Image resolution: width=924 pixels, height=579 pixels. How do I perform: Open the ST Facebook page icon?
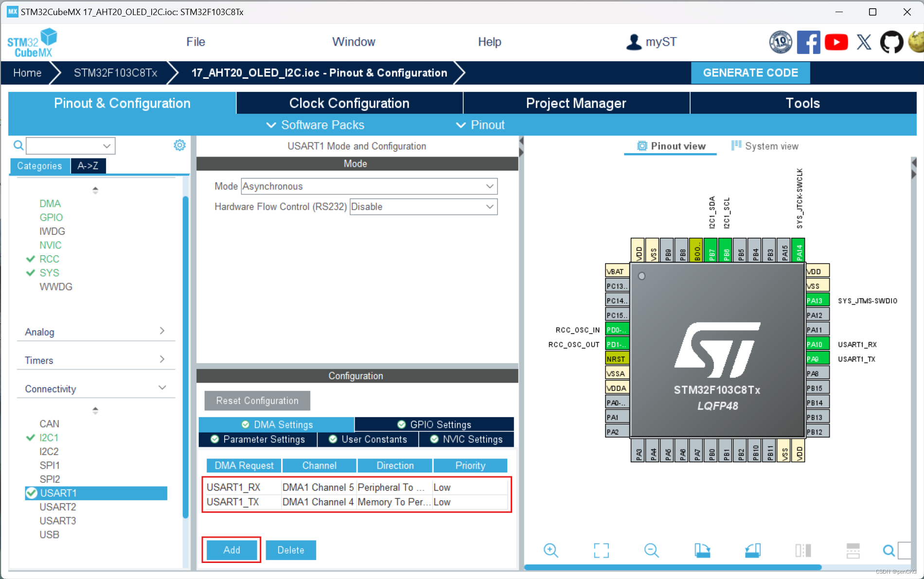click(x=808, y=42)
